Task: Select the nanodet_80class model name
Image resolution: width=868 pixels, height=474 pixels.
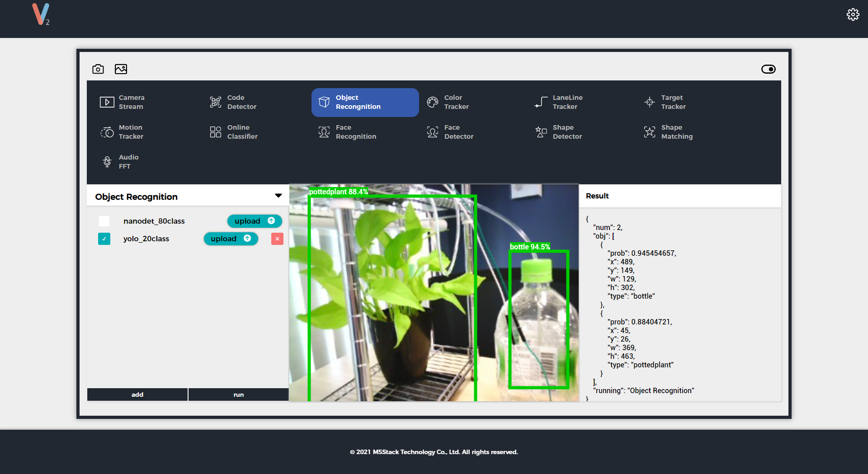Action: pos(154,221)
